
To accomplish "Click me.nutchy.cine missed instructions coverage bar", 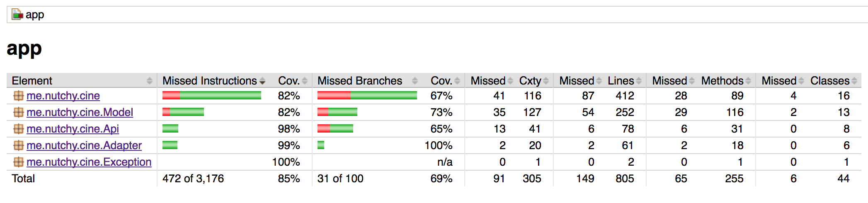I will coord(211,96).
